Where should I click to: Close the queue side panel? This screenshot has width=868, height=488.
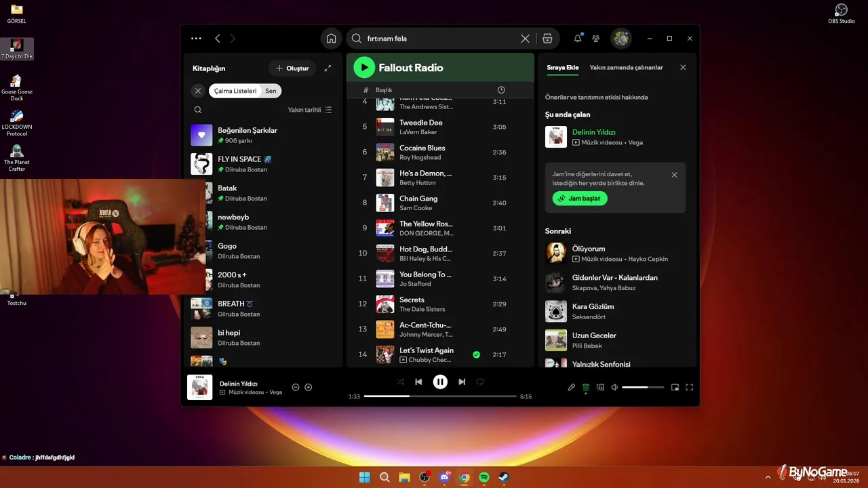click(683, 68)
